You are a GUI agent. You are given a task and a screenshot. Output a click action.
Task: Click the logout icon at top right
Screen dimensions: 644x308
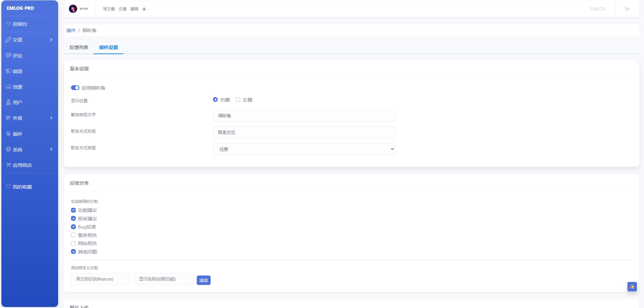[627, 9]
